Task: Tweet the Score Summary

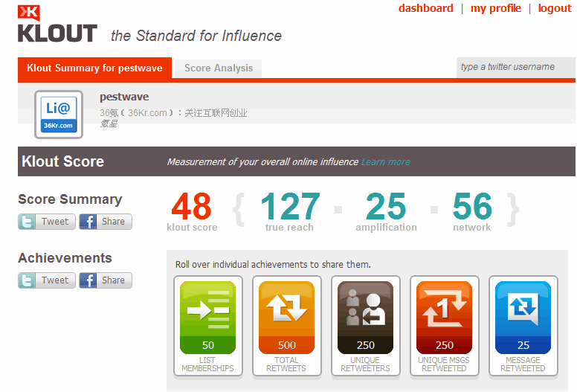Action: pyautogui.click(x=47, y=222)
